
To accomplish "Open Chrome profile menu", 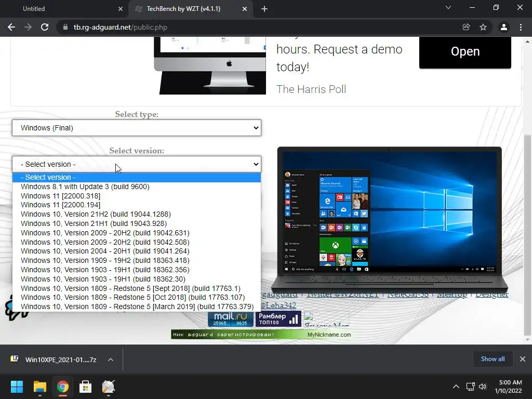I will [504, 27].
